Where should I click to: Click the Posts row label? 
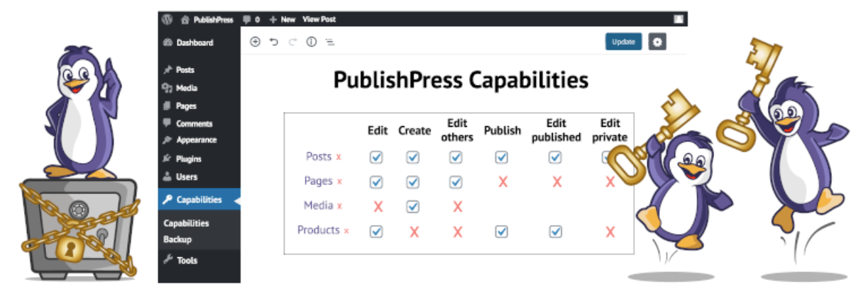point(319,157)
